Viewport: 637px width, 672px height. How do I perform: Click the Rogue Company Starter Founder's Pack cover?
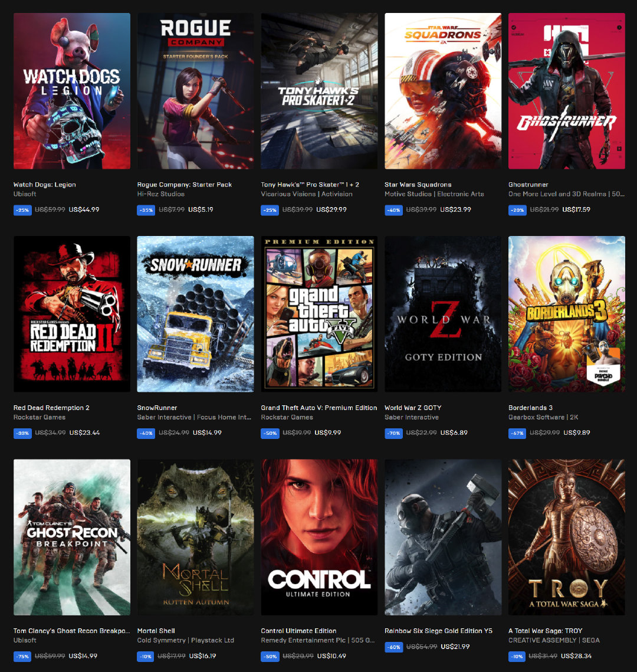[x=195, y=91]
